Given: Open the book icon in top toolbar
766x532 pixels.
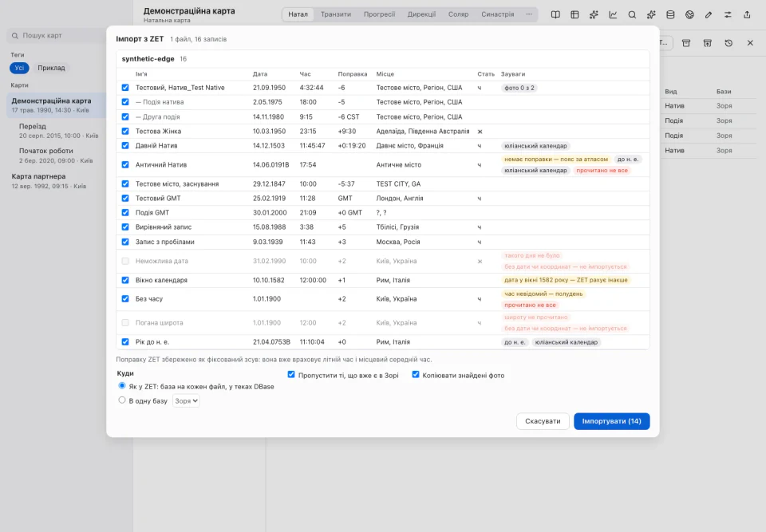Looking at the screenshot, I should click(555, 14).
